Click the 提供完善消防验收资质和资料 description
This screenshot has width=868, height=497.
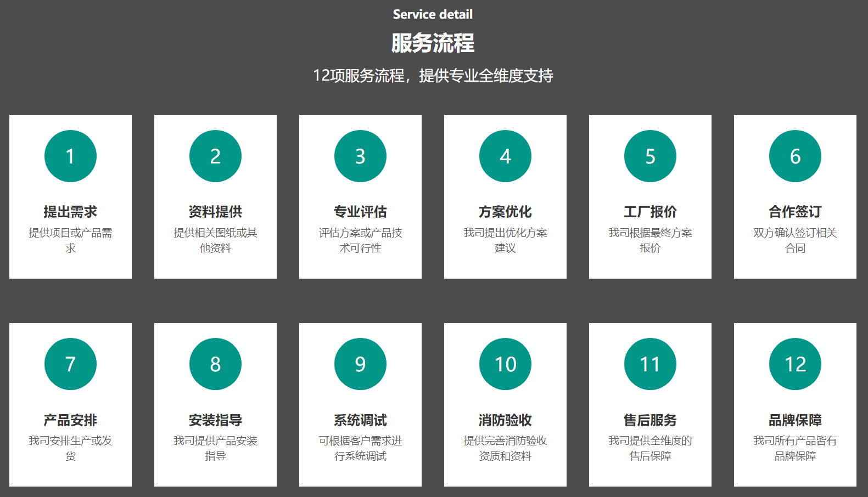505,448
